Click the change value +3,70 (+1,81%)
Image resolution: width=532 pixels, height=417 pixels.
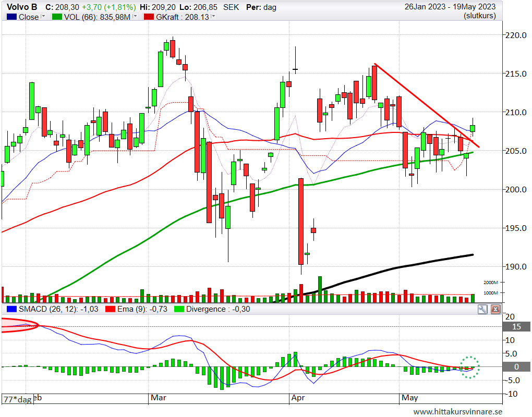coord(108,7)
